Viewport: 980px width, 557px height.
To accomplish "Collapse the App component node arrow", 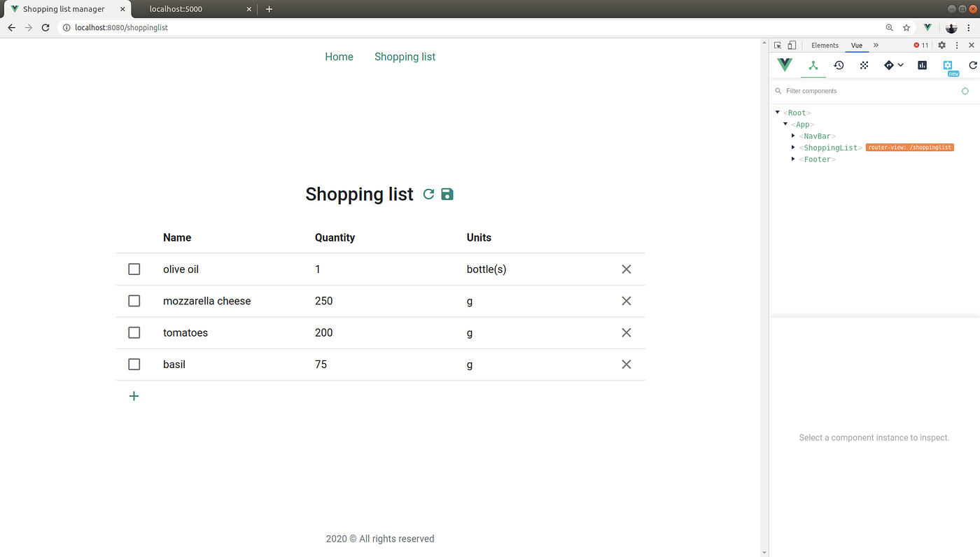I will [785, 124].
